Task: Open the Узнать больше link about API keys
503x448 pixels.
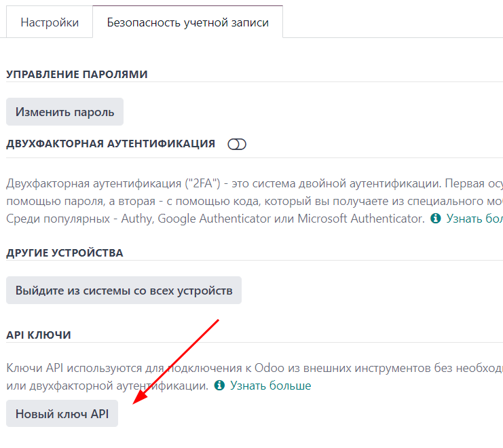Action: click(270, 386)
